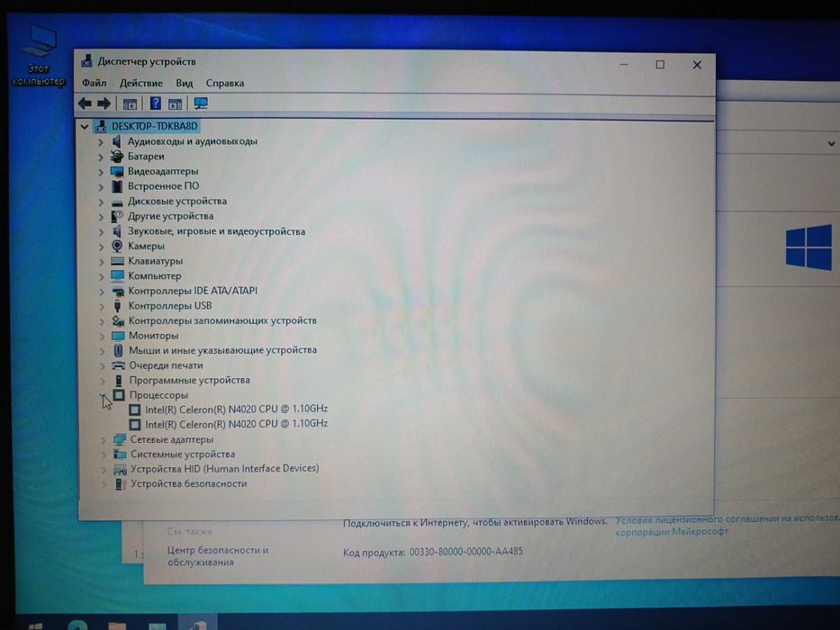Click the Forward arrow toolbar icon
The width and height of the screenshot is (840, 630).
[104, 103]
